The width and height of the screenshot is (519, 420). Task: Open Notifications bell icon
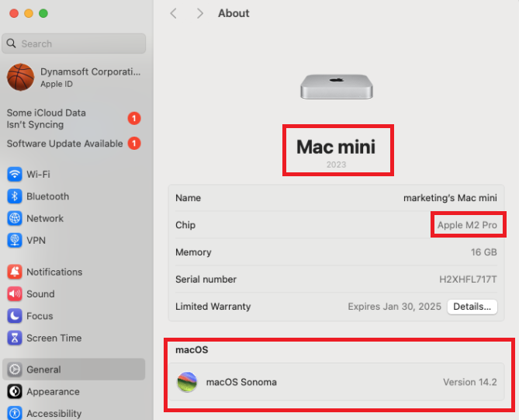(x=15, y=272)
